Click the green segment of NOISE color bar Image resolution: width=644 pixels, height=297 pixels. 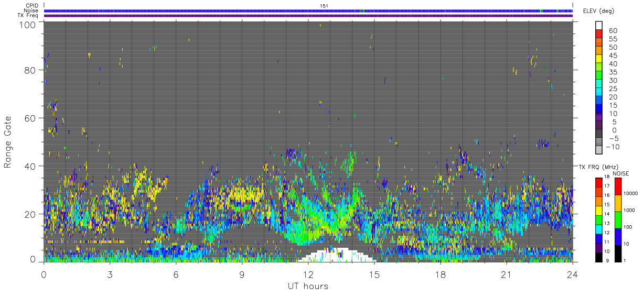pos(618,219)
